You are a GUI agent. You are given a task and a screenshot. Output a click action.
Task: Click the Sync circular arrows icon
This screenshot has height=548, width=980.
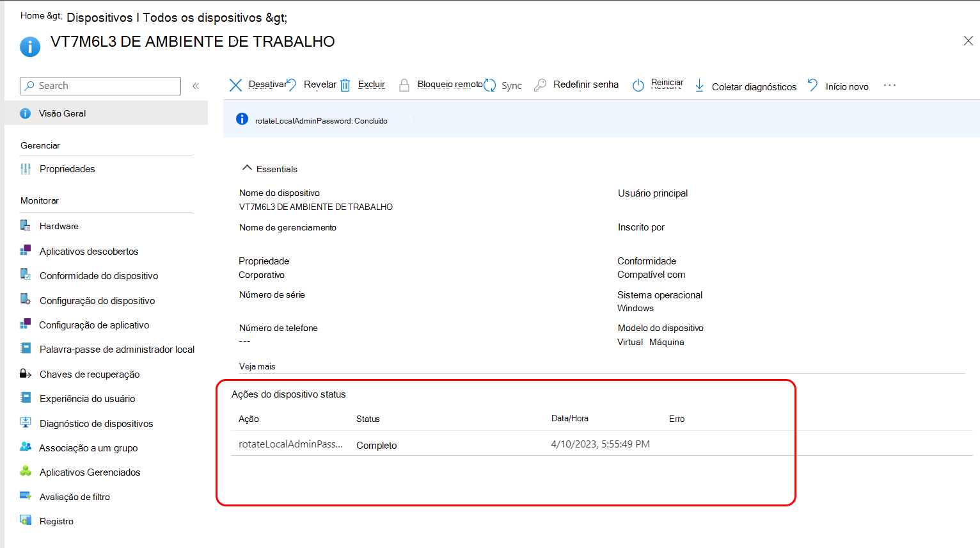[x=490, y=85]
